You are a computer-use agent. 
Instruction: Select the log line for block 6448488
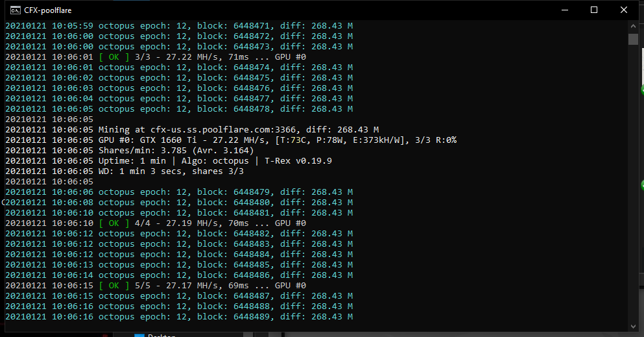[179, 306]
